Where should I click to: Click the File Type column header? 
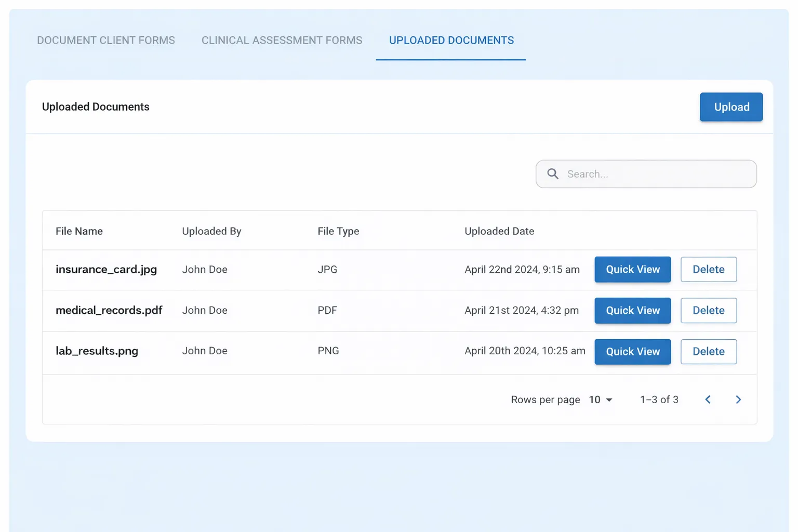click(338, 231)
